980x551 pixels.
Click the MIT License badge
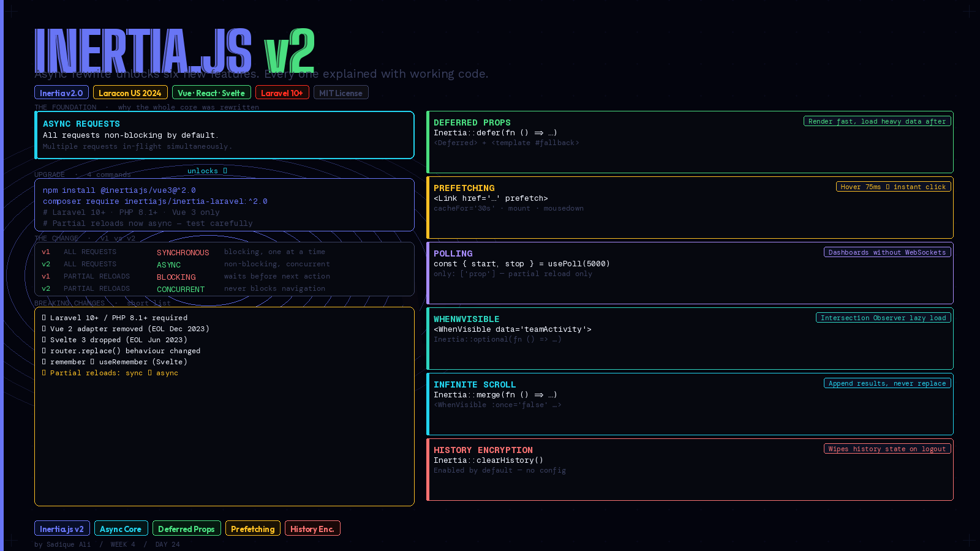tap(341, 92)
